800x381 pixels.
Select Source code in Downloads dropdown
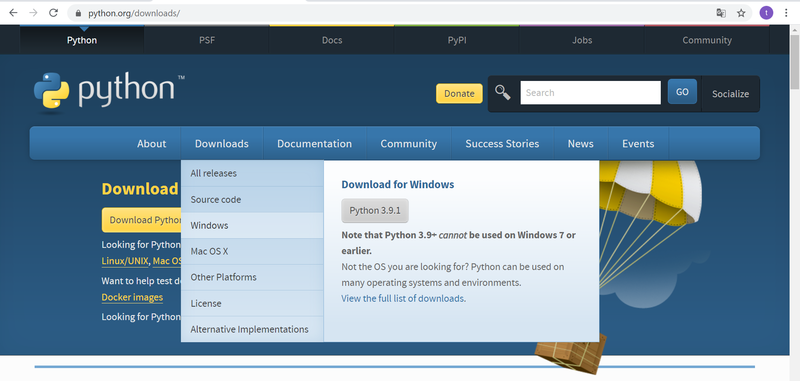[252, 199]
